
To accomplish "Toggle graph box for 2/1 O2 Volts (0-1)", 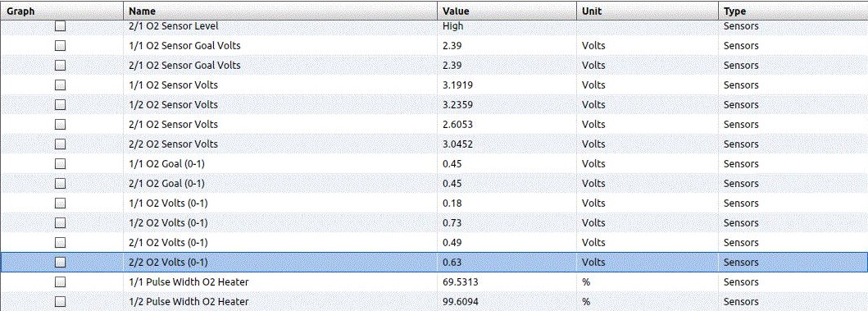I will point(61,242).
